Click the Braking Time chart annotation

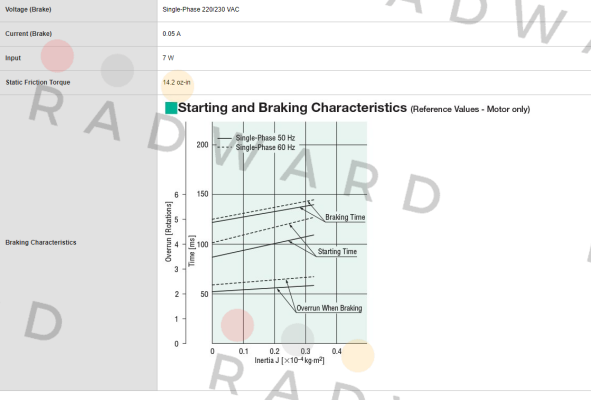coord(345,217)
